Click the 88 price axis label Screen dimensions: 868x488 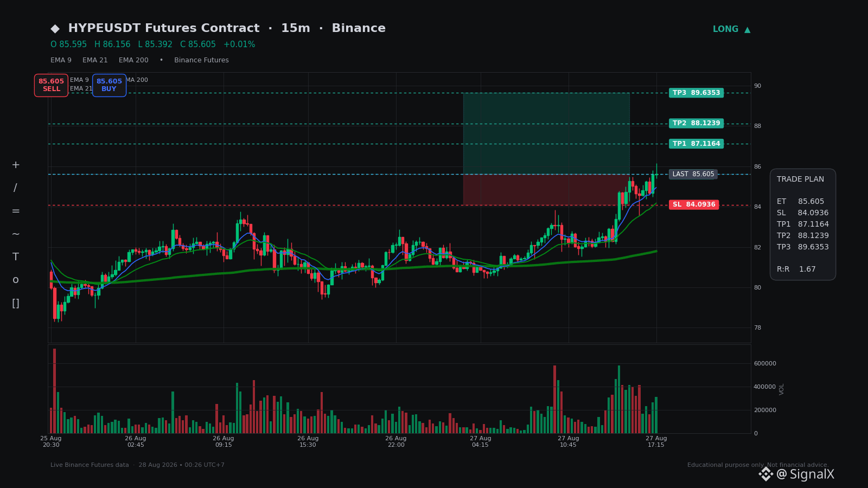pos(757,126)
